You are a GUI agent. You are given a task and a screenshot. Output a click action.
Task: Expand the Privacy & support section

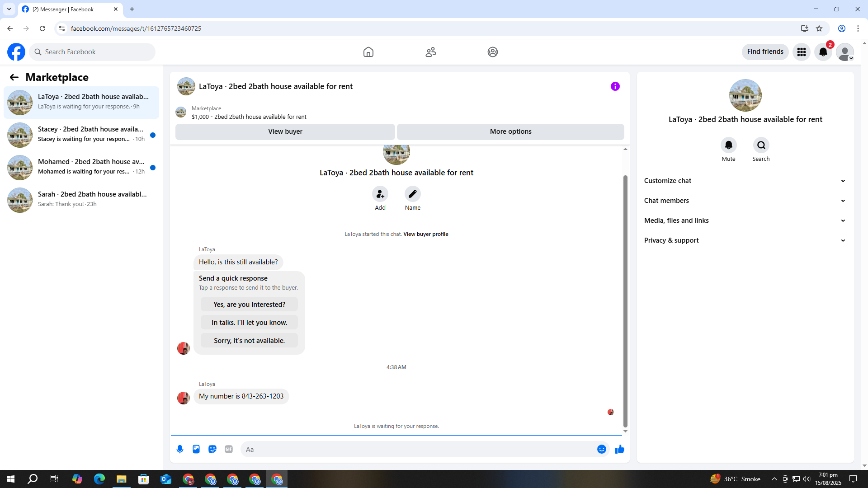pyautogui.click(x=745, y=240)
